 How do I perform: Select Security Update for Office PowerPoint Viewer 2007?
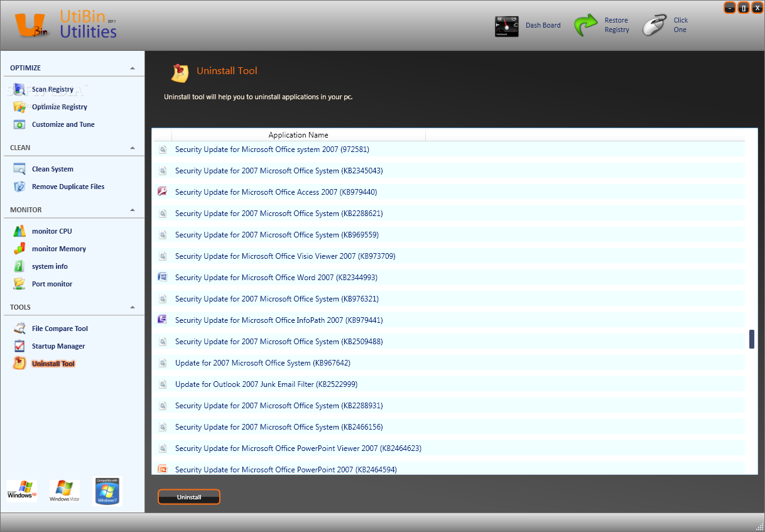298,448
